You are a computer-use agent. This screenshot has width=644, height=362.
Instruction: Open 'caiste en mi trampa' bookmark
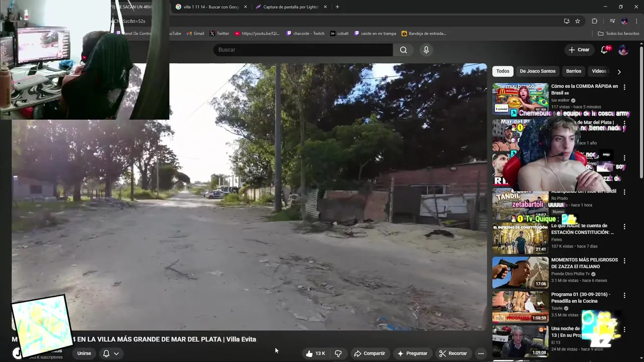(375, 34)
